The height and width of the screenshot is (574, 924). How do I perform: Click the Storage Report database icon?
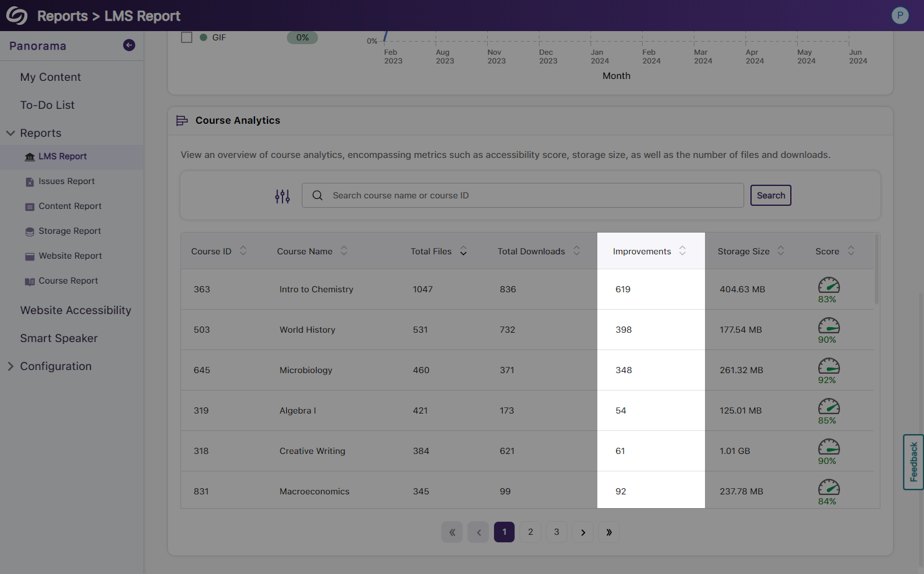pyautogui.click(x=30, y=231)
